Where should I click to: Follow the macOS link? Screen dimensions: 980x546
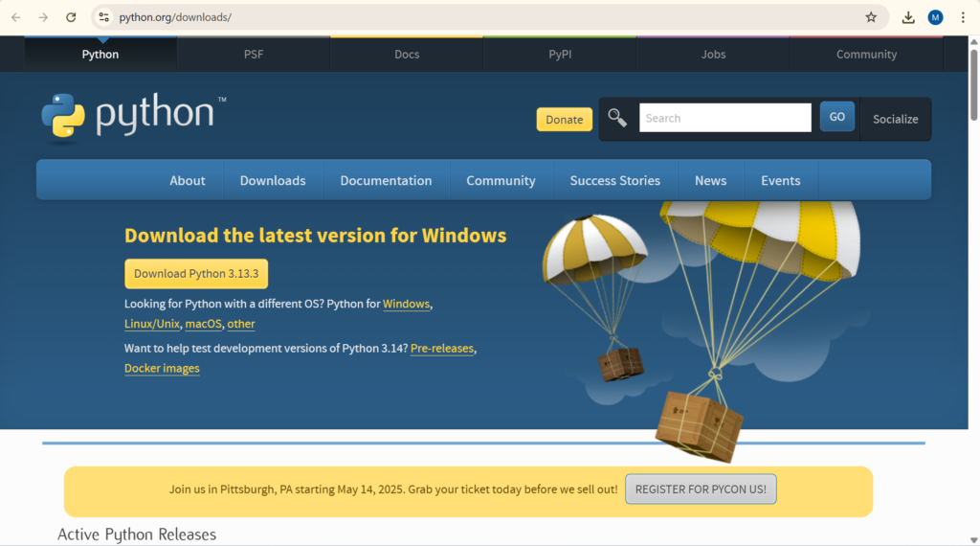pyautogui.click(x=203, y=324)
